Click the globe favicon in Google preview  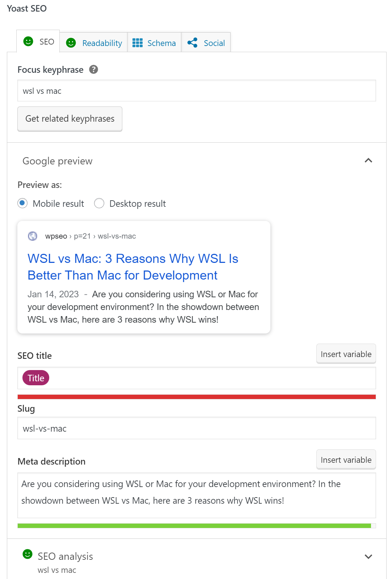coord(33,236)
